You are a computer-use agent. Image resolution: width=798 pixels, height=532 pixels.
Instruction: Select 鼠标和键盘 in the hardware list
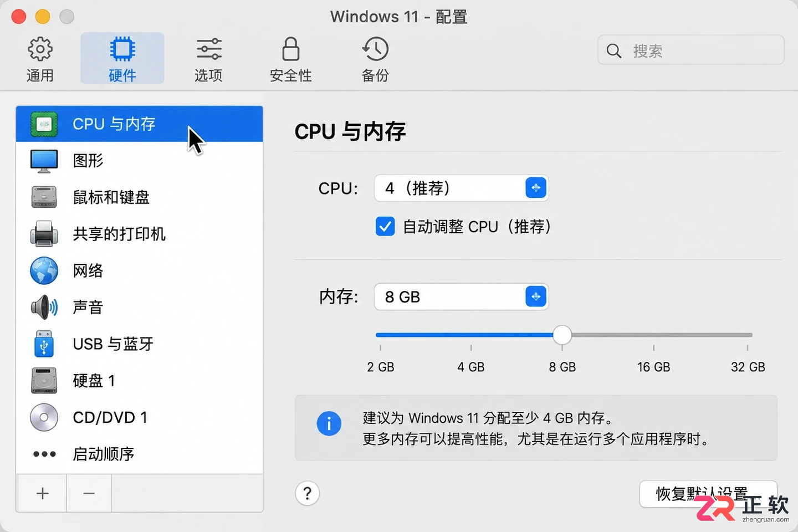[139, 197]
